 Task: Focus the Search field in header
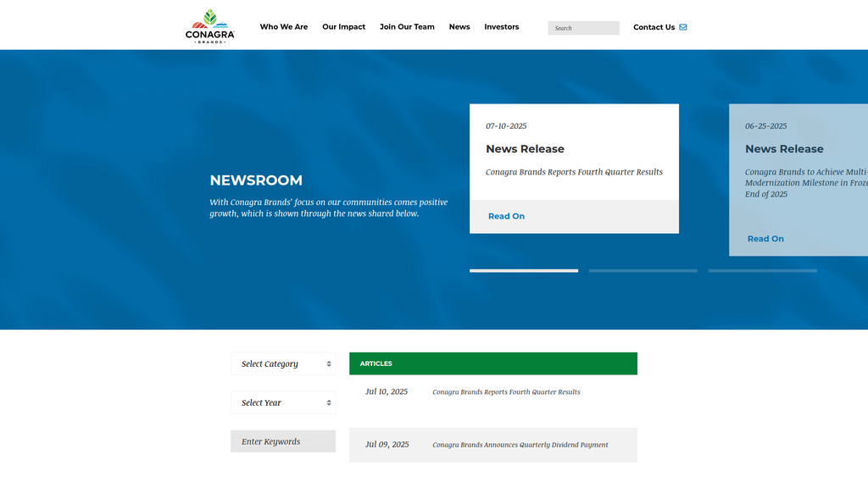pyautogui.click(x=583, y=28)
